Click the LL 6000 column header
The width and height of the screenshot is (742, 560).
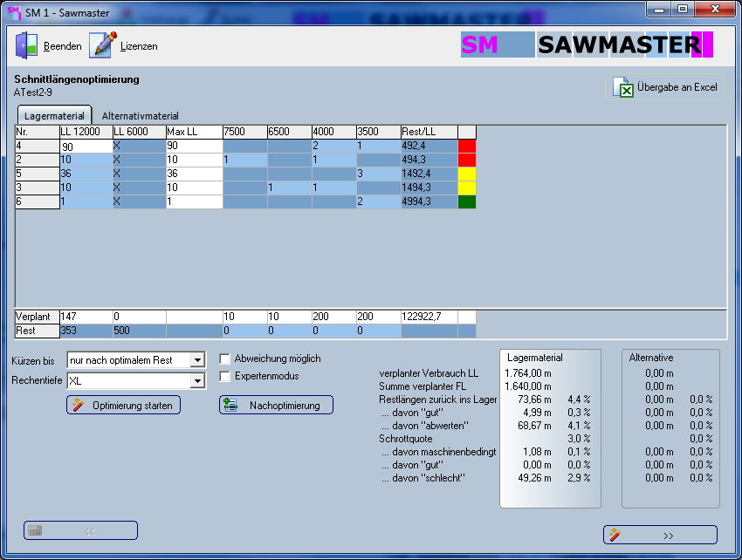(x=139, y=132)
